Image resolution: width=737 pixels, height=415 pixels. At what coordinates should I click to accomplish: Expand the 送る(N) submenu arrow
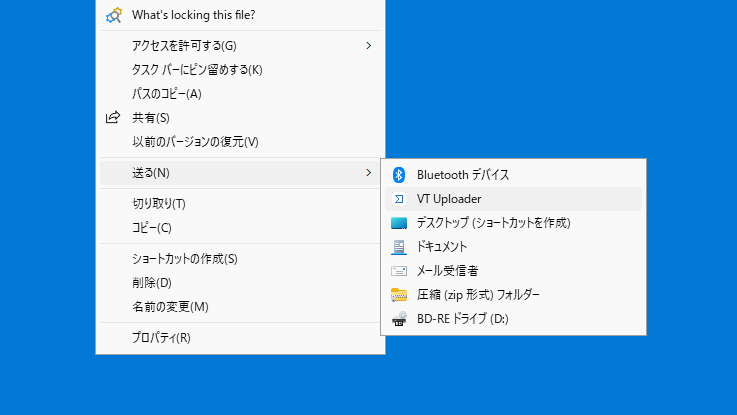click(x=368, y=172)
